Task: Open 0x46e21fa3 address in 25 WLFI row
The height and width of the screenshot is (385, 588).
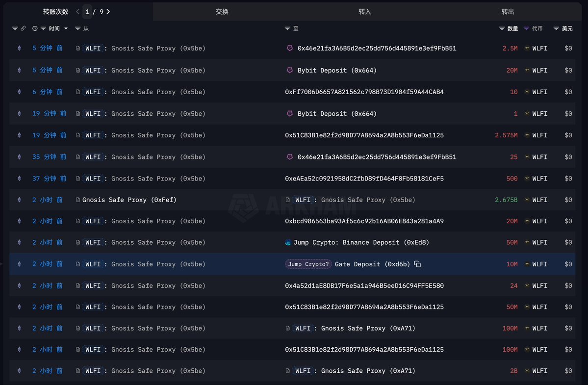Action: [377, 157]
